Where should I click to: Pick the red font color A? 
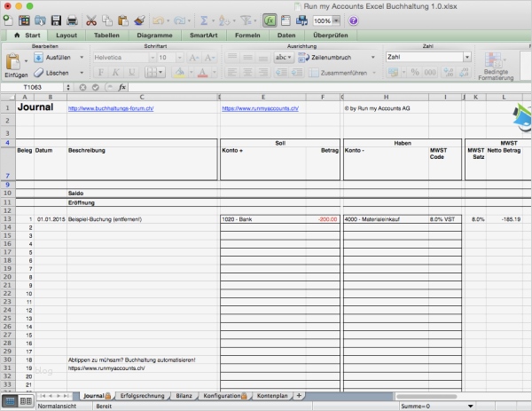[x=202, y=73]
